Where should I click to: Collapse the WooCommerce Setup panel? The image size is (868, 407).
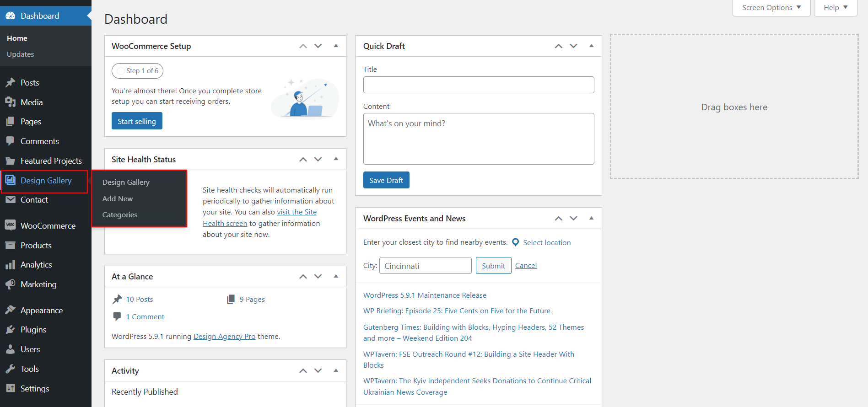point(336,46)
